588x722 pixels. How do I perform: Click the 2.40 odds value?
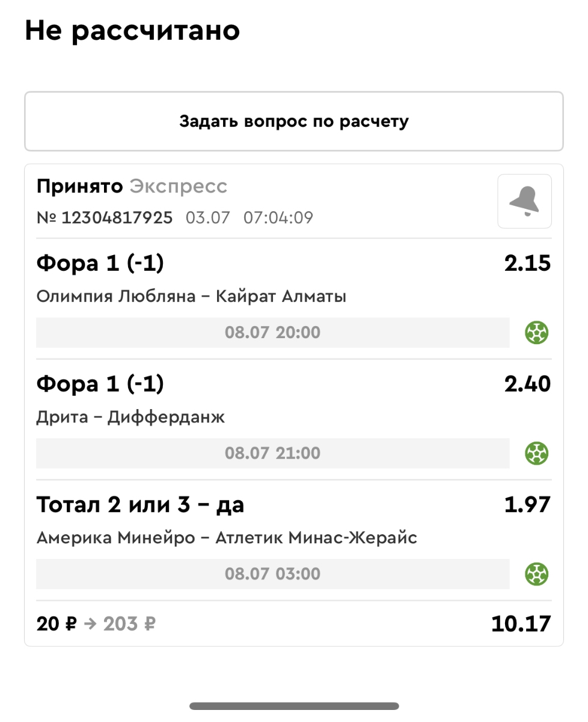[527, 384]
